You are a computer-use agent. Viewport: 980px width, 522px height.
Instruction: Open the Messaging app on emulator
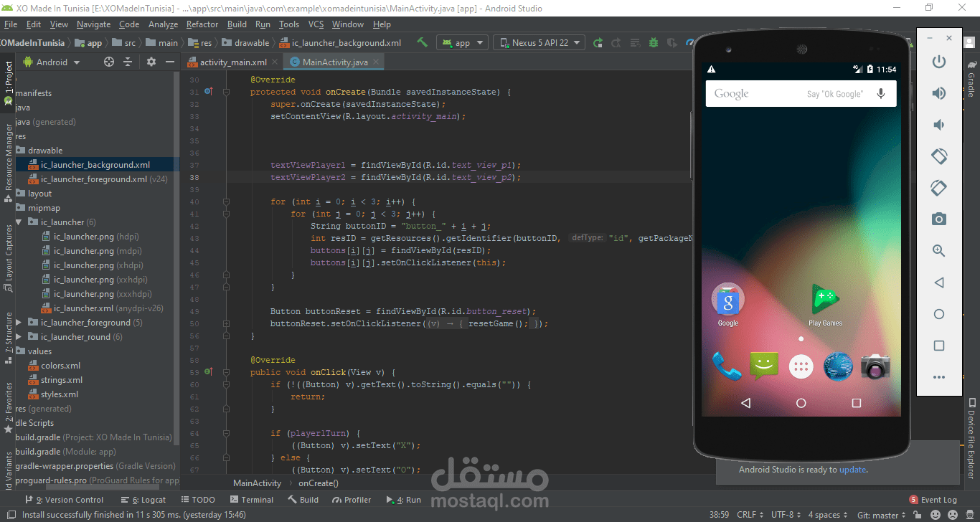click(x=764, y=366)
